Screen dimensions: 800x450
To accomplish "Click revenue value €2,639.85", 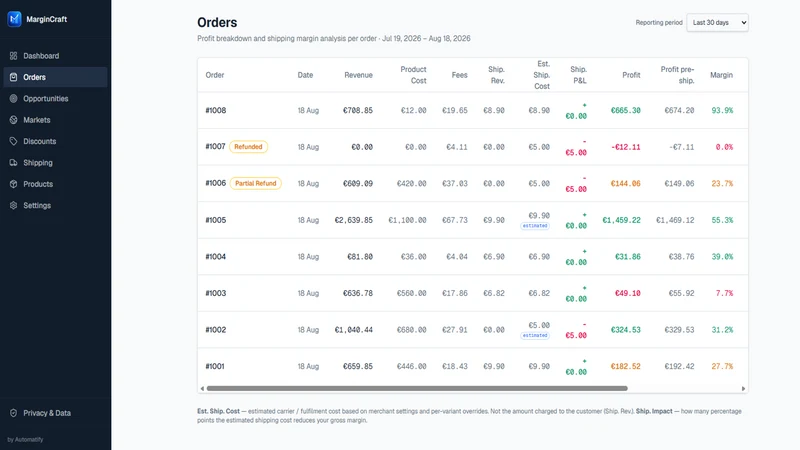I will pyautogui.click(x=354, y=220).
